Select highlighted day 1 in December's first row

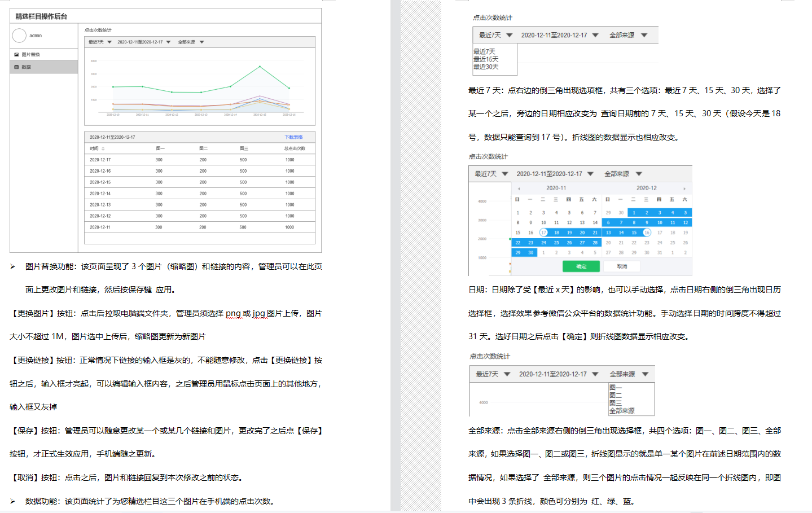(634, 213)
